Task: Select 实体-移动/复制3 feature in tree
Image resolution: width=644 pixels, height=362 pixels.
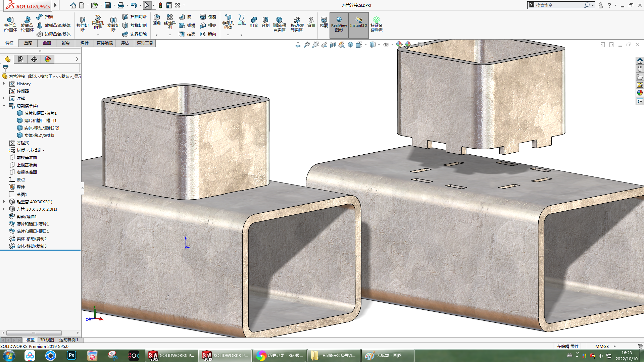Action: (32, 246)
